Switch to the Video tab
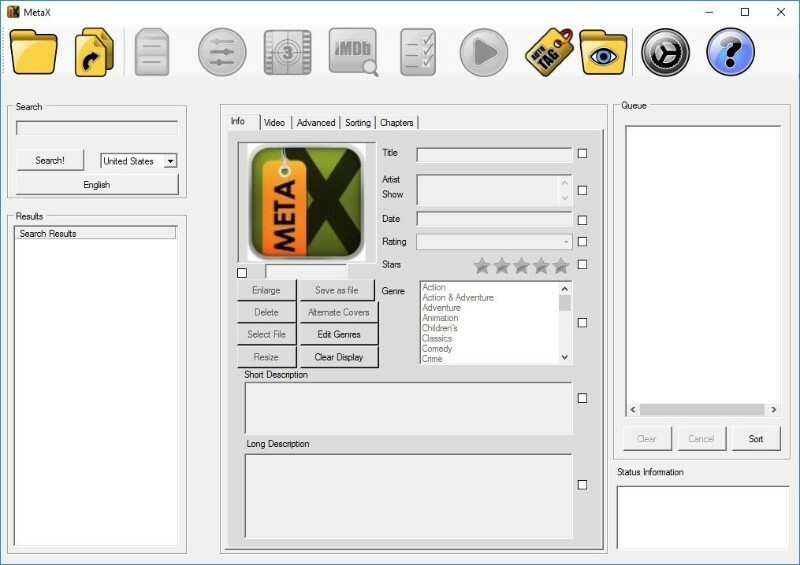Screen dimensions: 800x565 click(x=274, y=122)
